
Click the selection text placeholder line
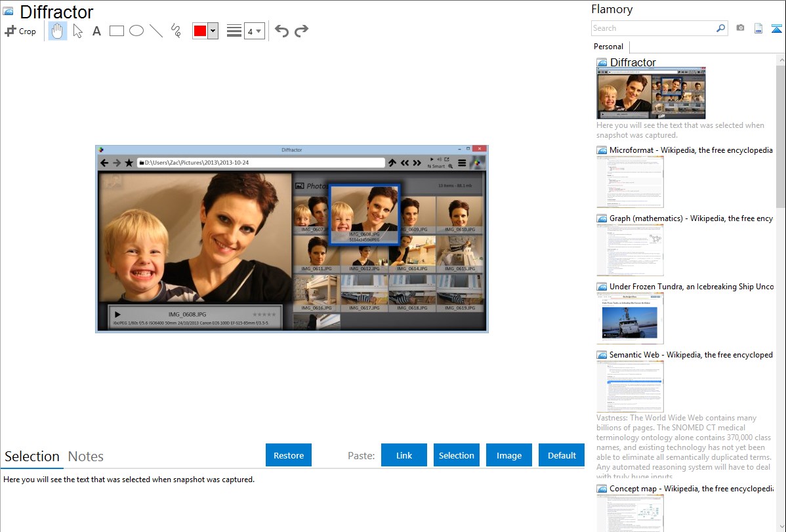tap(129, 480)
